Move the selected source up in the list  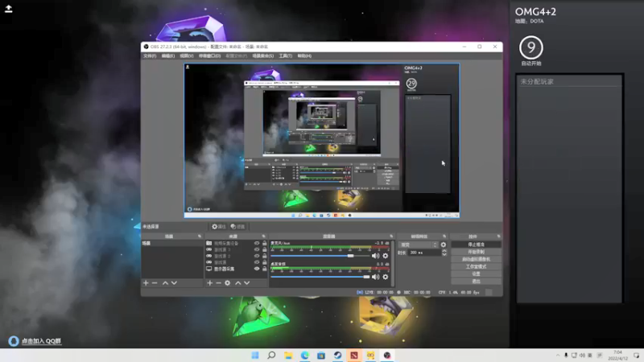[x=237, y=283]
